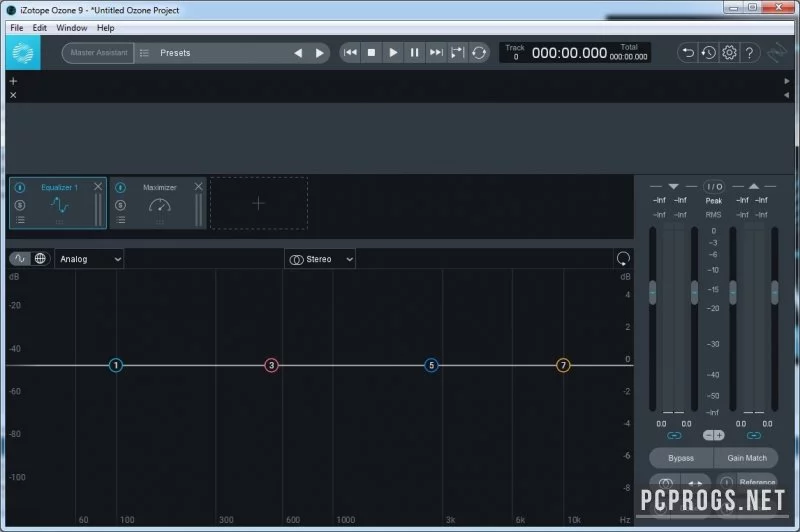
Task: Open the Analog mode dropdown
Action: pos(90,259)
